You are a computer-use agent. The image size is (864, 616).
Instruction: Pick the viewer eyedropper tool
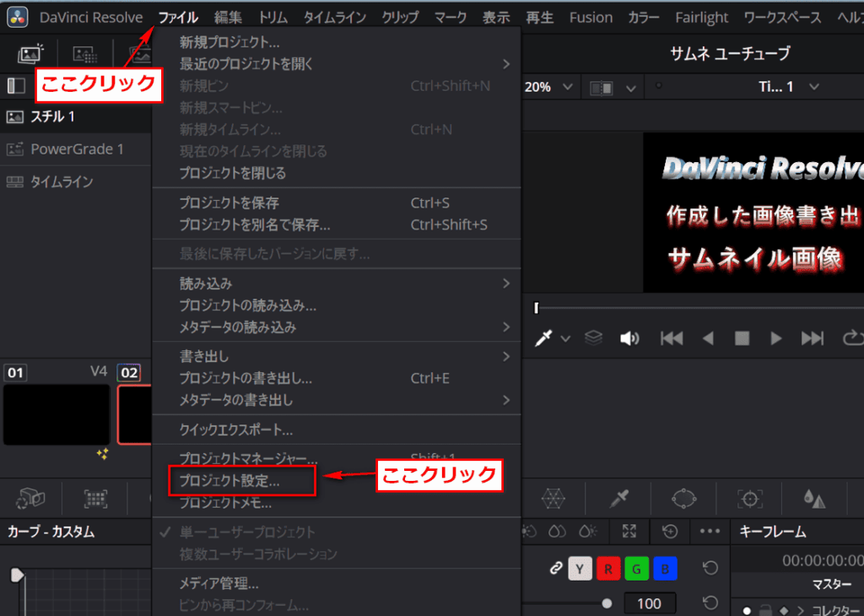pyautogui.click(x=543, y=338)
